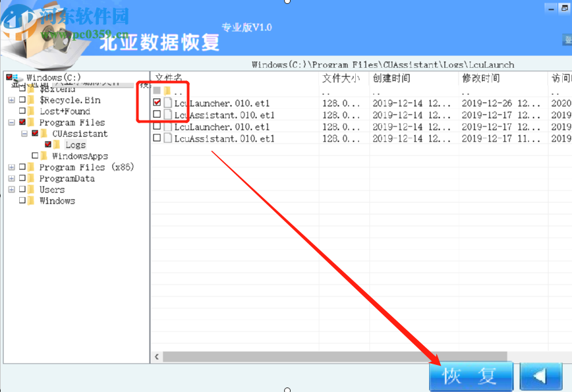The height and width of the screenshot is (392, 572).
Task: Click the Users folder icon
Action: 32,190
